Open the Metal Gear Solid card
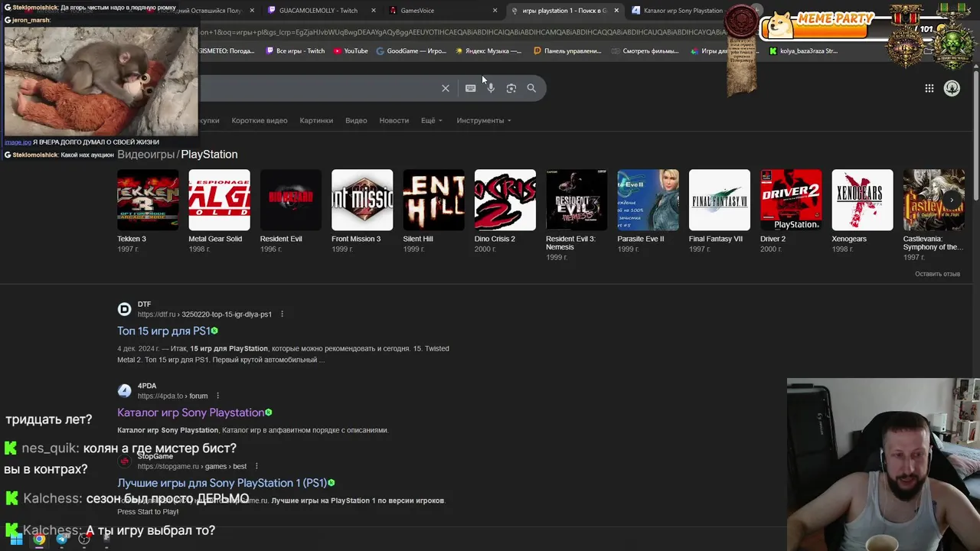Screen dimensions: 980x551 [219, 210]
